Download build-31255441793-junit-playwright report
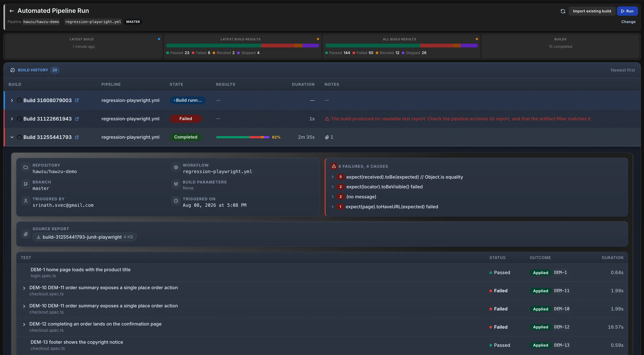The width and height of the screenshot is (644, 355). coord(85,237)
